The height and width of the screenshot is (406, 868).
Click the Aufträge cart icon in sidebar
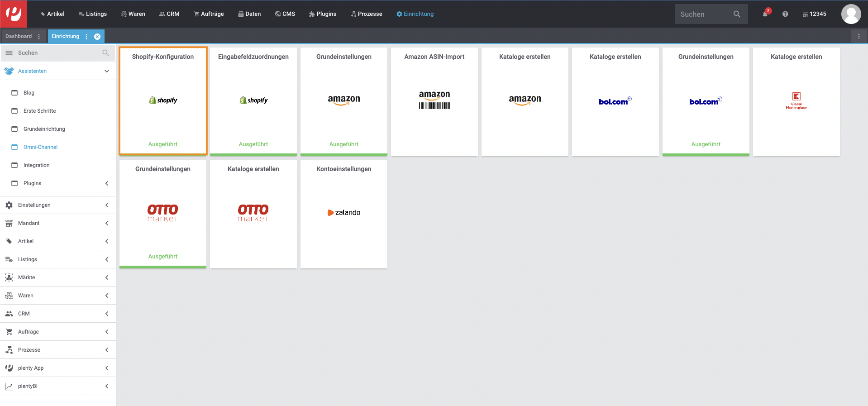click(9, 332)
